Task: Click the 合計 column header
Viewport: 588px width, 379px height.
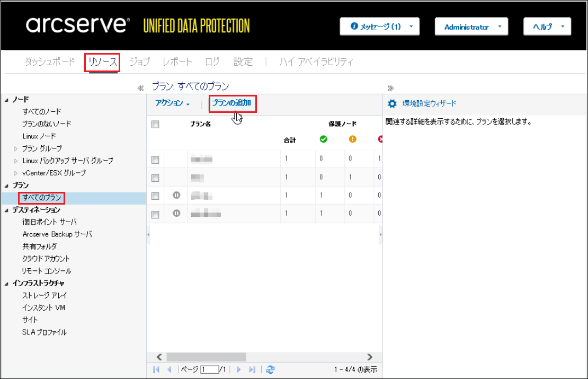Action: click(x=290, y=140)
